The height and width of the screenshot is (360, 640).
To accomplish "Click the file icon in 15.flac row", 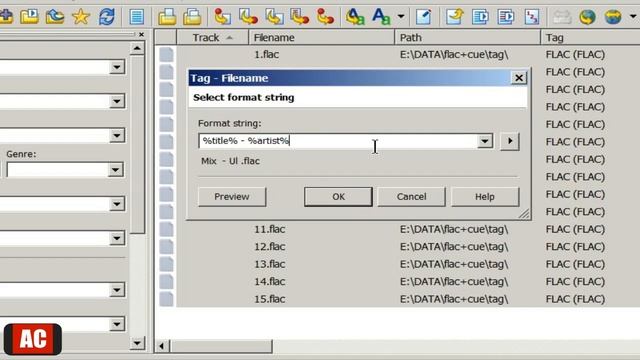I will pyautogui.click(x=166, y=299).
